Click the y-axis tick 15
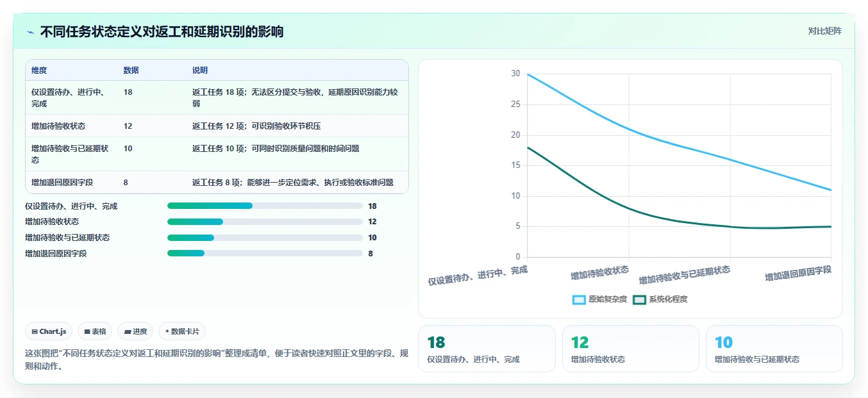Screen dimensions: 868x398 515,165
